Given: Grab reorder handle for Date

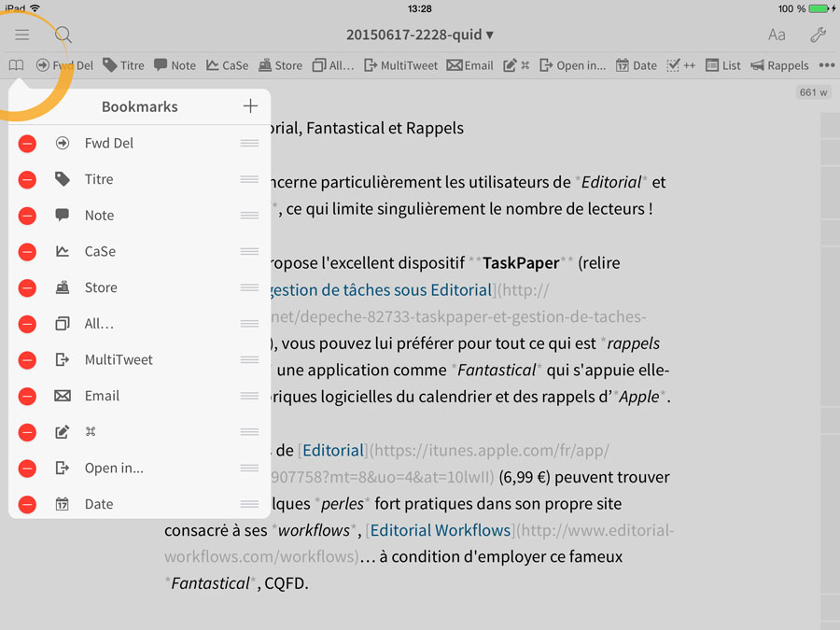Looking at the screenshot, I should click(x=249, y=504).
